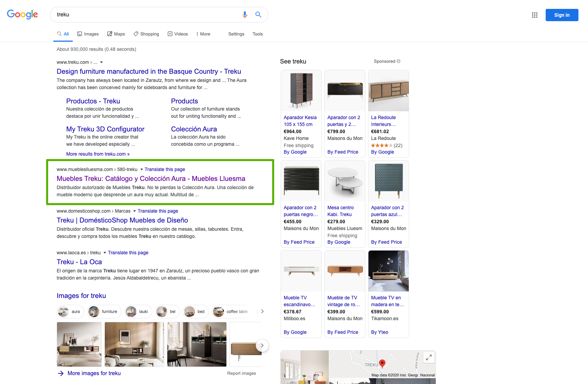Click Kesia cabinet product image
Screen dimensions: 588x384
pyautogui.click(x=301, y=91)
